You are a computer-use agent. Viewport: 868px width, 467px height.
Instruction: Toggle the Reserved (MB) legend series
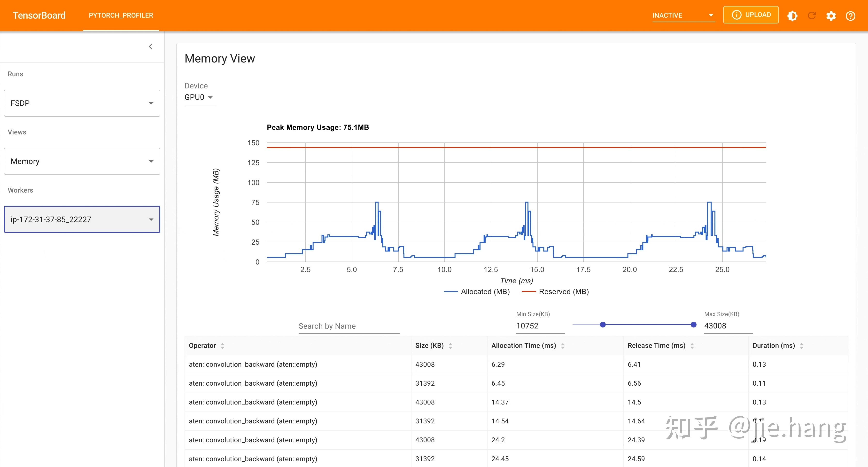[x=555, y=291]
